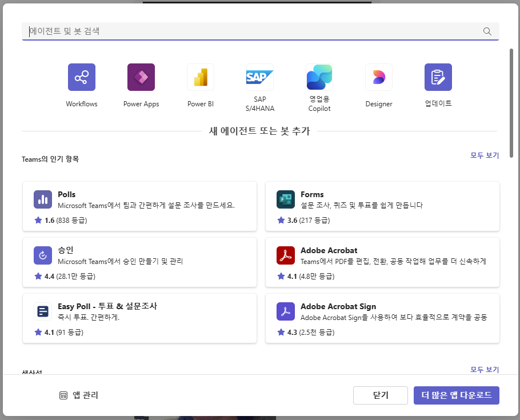Image resolution: width=520 pixels, height=420 pixels.
Task: Open 영업용 Copilot app icon
Action: [x=319, y=77]
